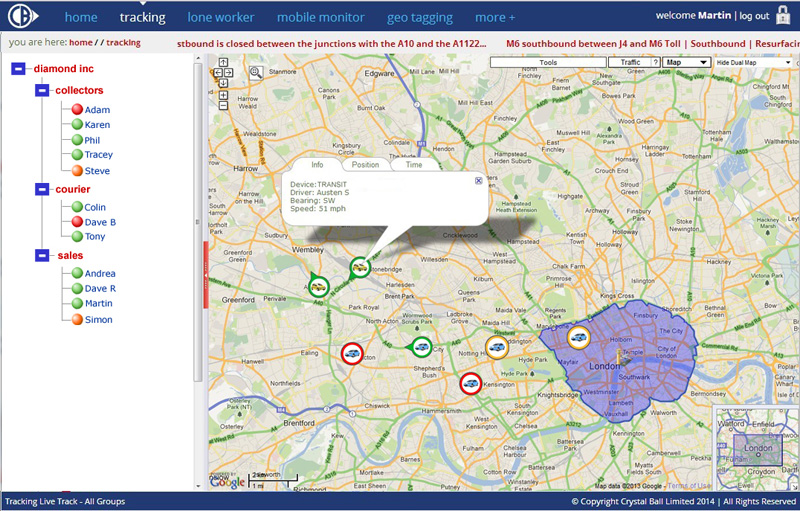This screenshot has height=511, width=800.
Task: Pan the map left with arrow button
Action: pyautogui.click(x=218, y=72)
